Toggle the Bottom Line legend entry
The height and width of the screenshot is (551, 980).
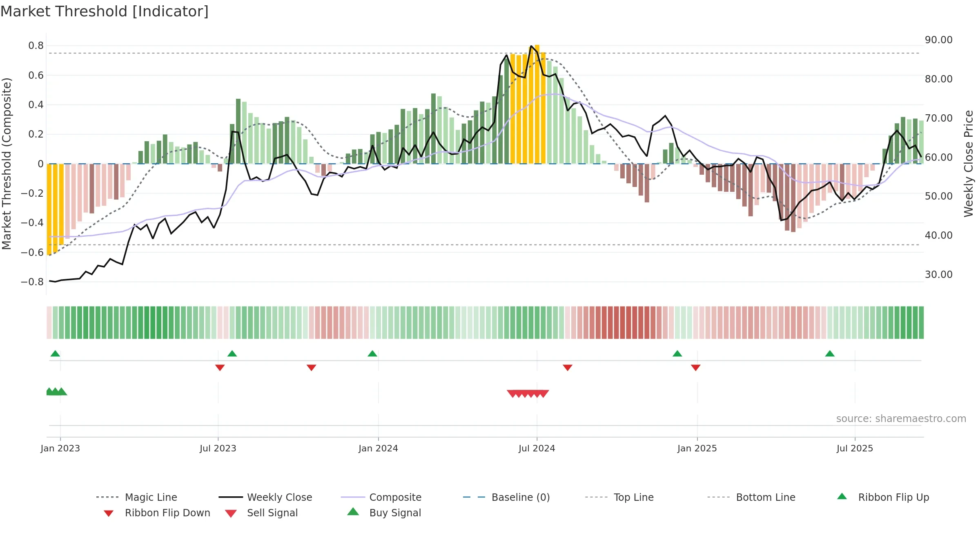(751, 497)
